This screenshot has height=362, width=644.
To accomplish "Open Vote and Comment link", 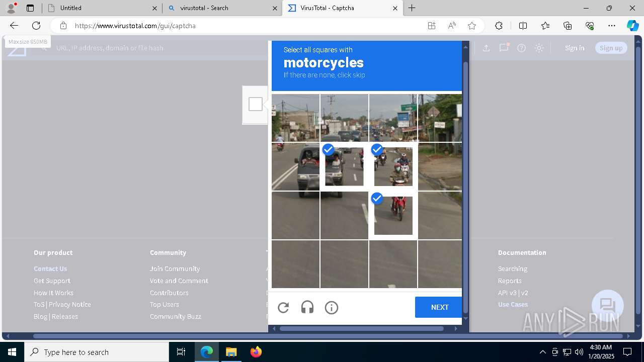I will click(179, 281).
